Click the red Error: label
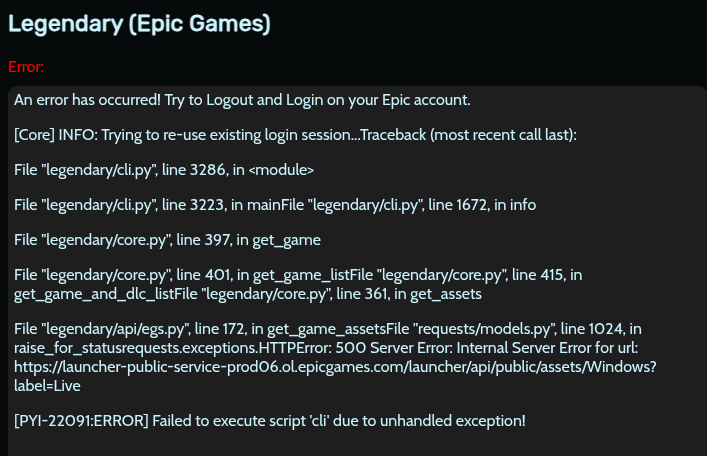707x456 pixels. pos(26,67)
